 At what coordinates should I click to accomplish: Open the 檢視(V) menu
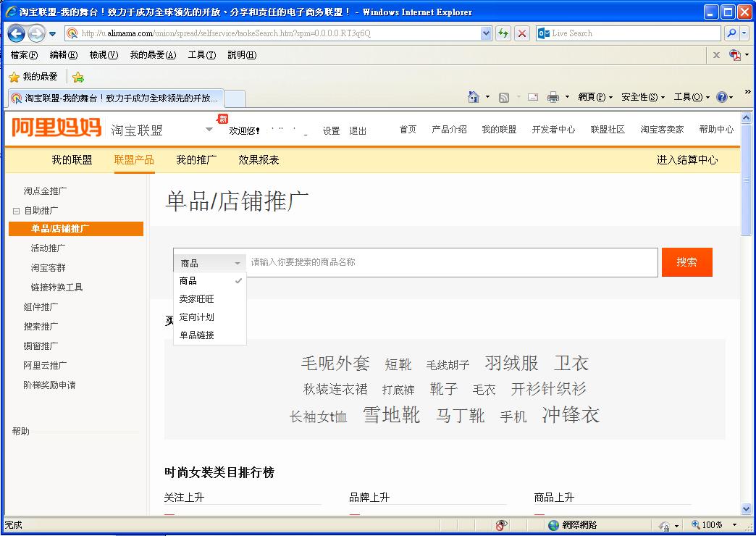pyautogui.click(x=104, y=55)
